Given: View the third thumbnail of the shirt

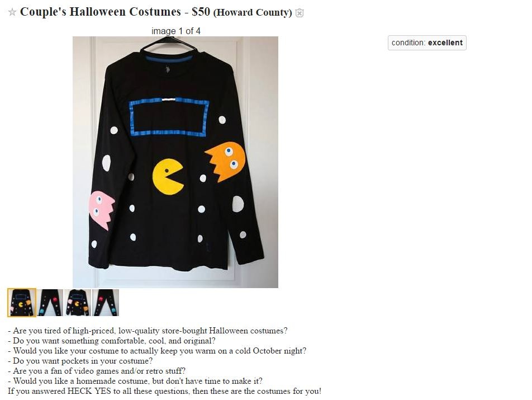Looking at the screenshot, I should click(x=78, y=303).
